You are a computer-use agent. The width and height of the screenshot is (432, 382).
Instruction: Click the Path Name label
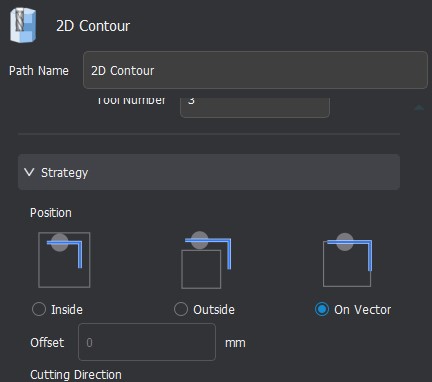click(39, 71)
